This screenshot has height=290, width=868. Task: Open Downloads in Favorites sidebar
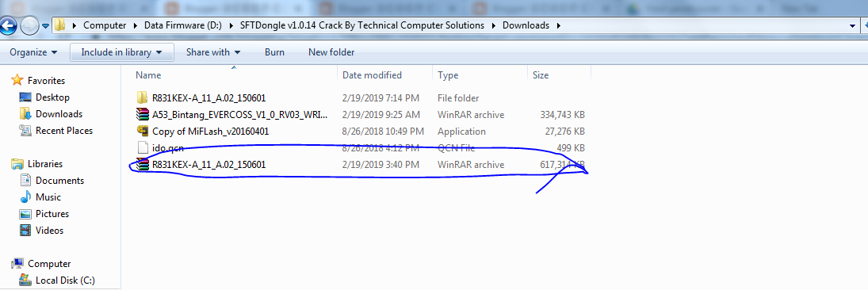[x=59, y=114]
